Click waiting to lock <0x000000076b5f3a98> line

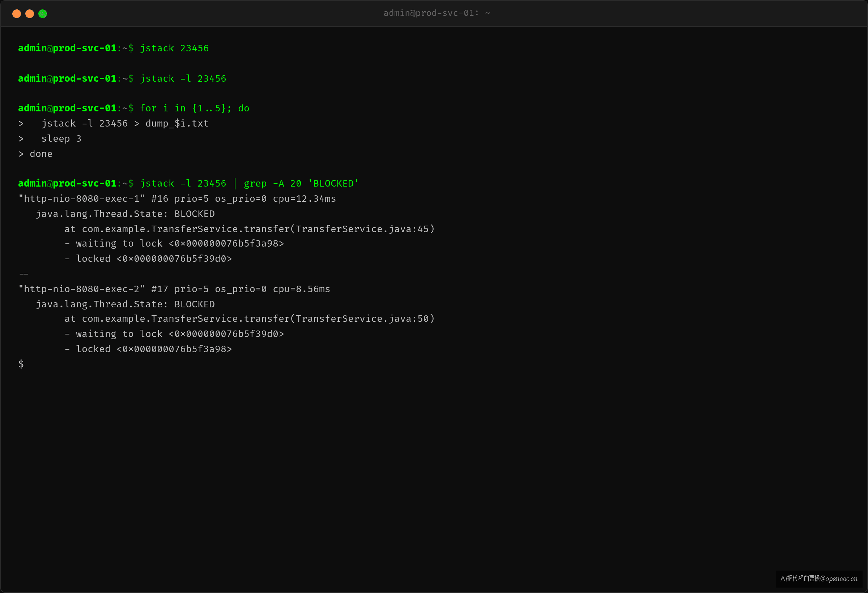click(174, 244)
